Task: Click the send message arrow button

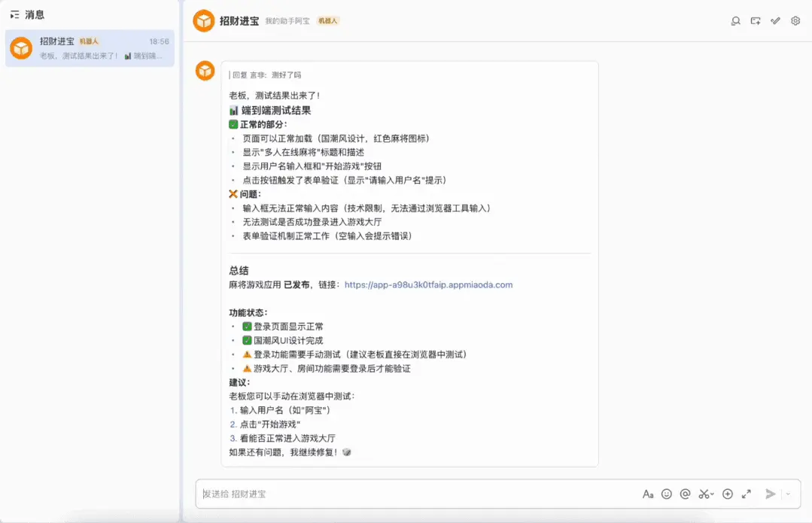Action: (769, 494)
